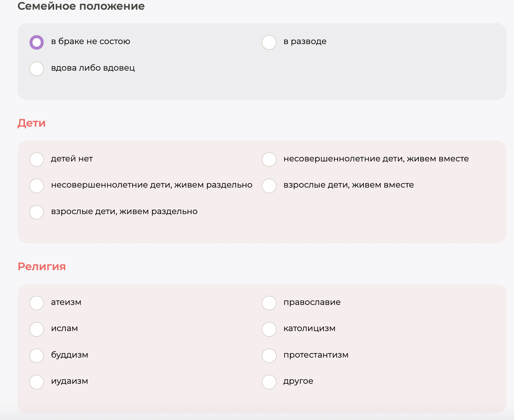Select 'несовершеннолетние дети, живем вместе' option
The width and height of the screenshot is (514, 420).
[x=269, y=160]
